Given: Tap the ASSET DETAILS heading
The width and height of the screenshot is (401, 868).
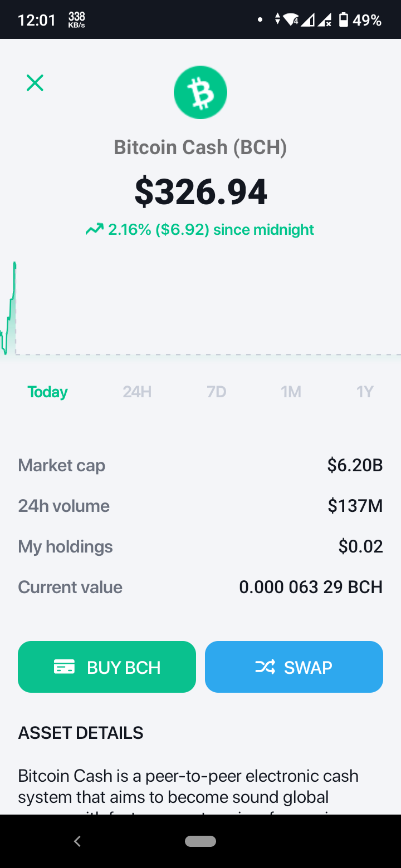Looking at the screenshot, I should tap(81, 733).
